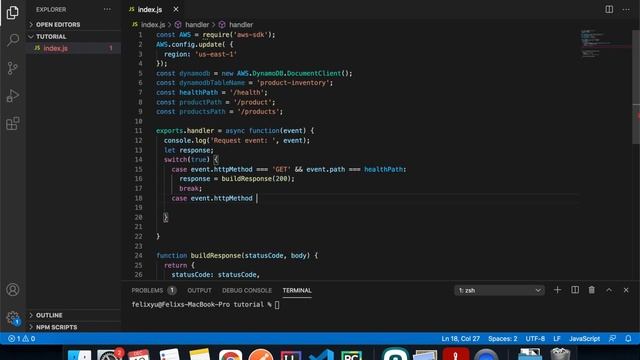Click 'product-inventory' string on line 6
This screenshot has width=640, height=360.
(x=295, y=83)
